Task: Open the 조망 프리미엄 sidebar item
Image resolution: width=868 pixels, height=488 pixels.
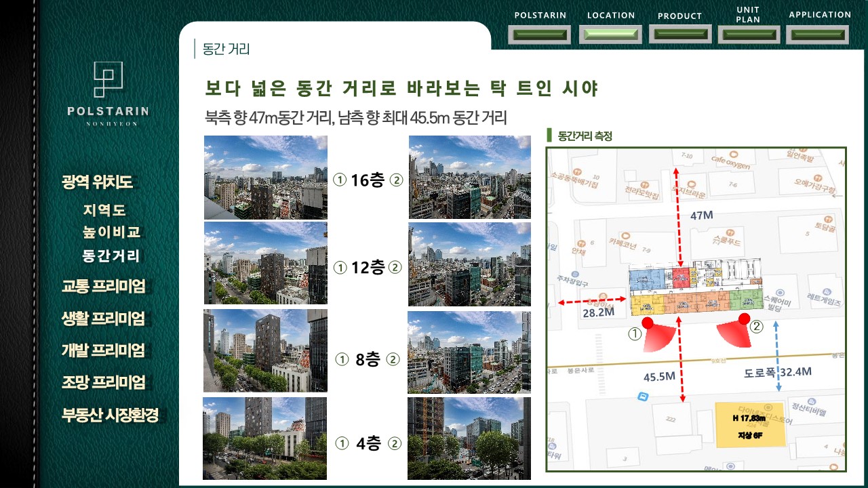Action: pyautogui.click(x=104, y=382)
